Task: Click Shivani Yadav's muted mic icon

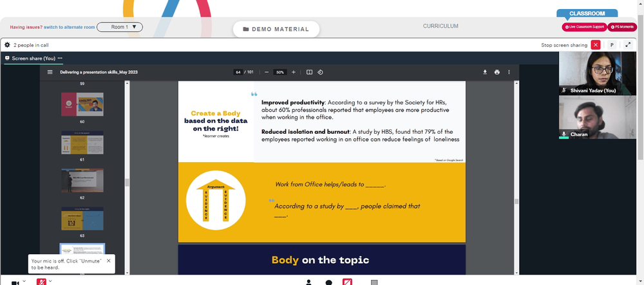Action: click(564, 90)
